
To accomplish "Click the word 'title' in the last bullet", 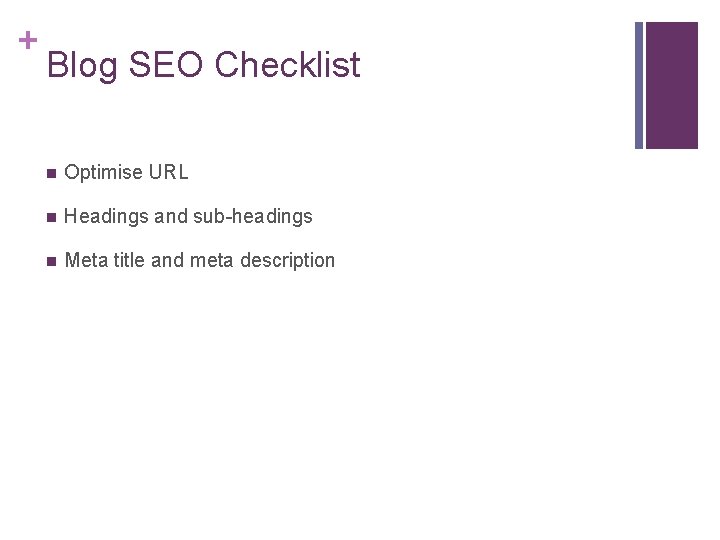I will click(128, 260).
